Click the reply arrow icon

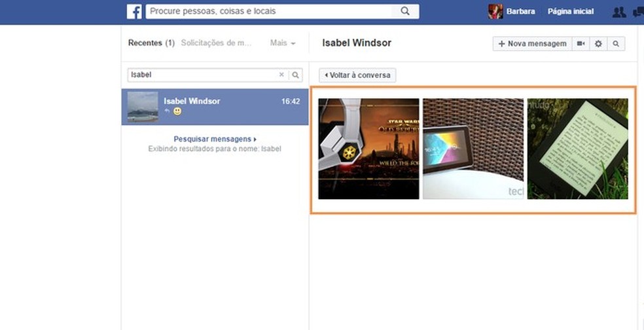click(x=167, y=111)
